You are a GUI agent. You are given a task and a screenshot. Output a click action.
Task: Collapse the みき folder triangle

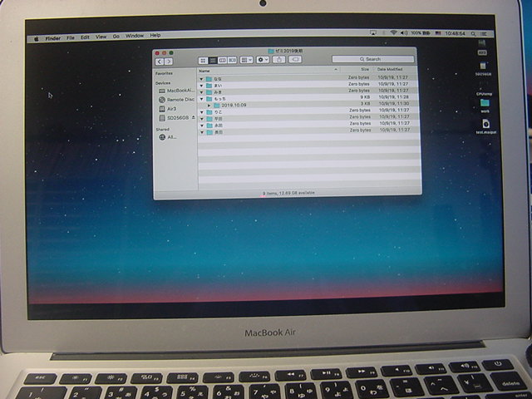coord(201,92)
